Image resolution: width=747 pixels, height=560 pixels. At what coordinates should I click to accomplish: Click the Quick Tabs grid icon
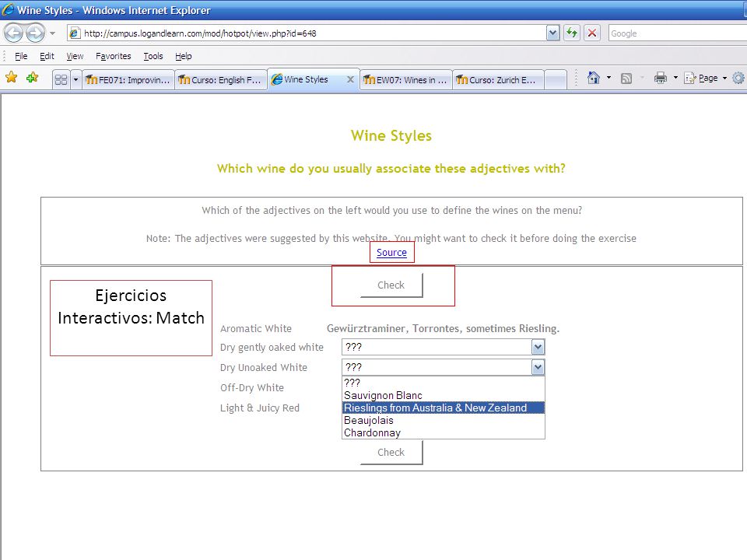(61, 79)
